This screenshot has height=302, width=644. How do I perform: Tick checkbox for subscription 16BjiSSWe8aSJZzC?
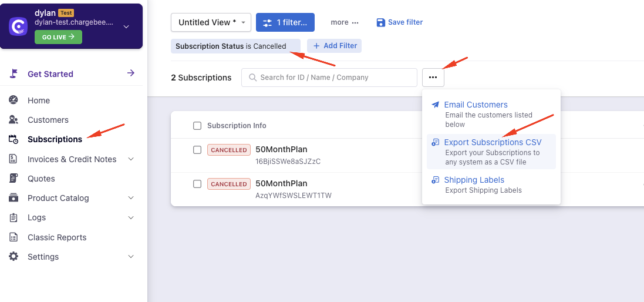[x=197, y=150]
